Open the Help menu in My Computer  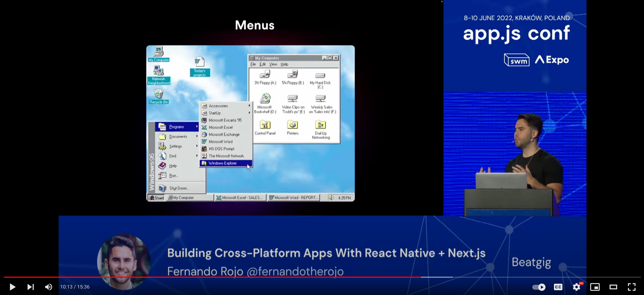(284, 64)
